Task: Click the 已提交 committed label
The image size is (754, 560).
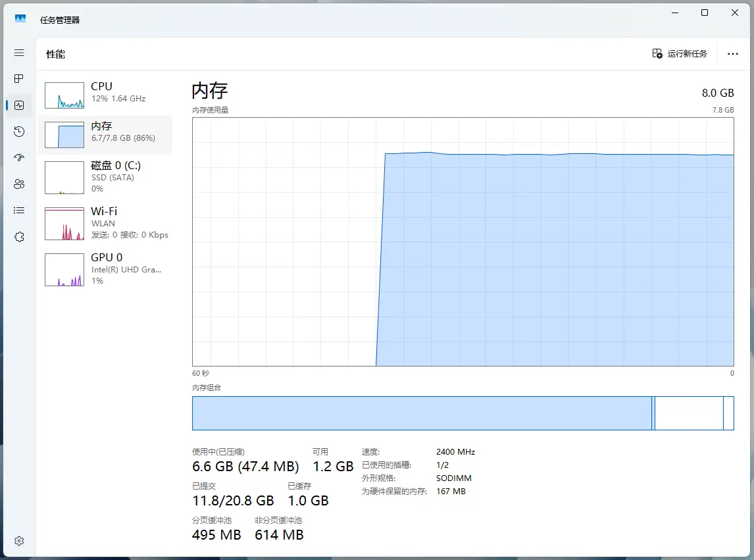Action: 204,486
